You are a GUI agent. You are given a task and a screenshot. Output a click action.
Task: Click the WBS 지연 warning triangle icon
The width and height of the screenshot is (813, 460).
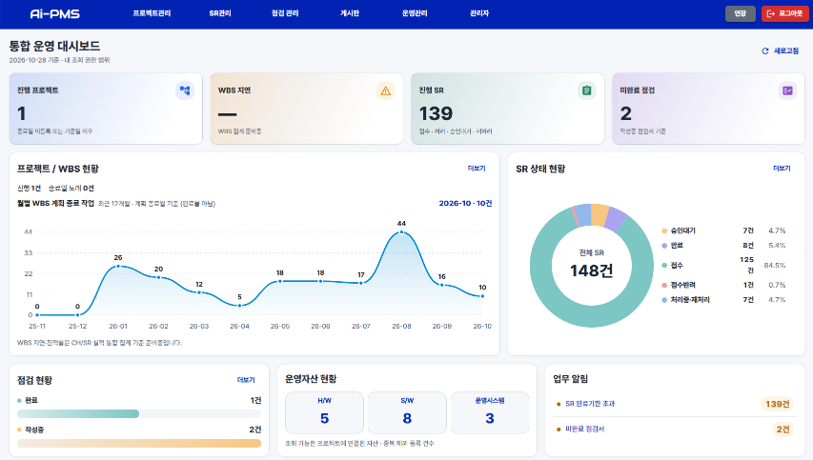coord(385,90)
